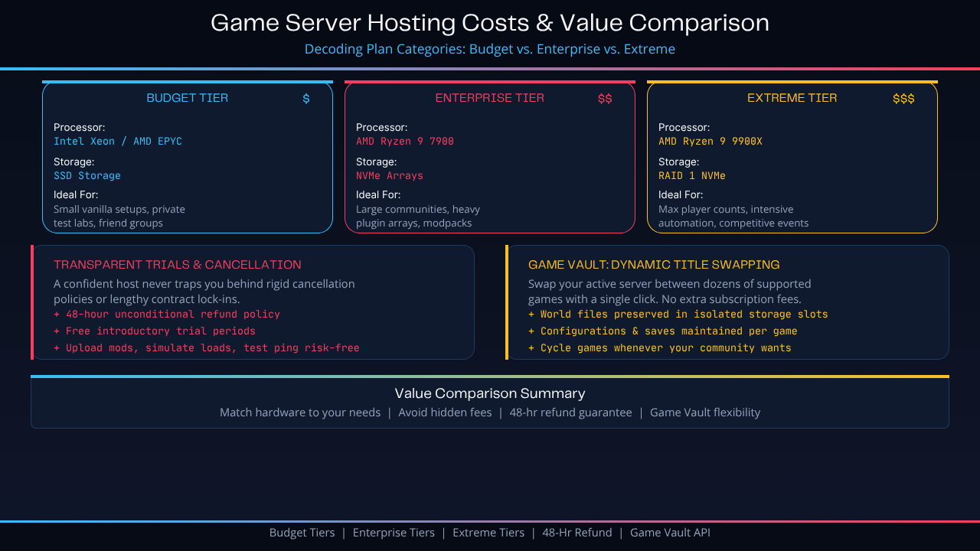Image resolution: width=980 pixels, height=551 pixels.
Task: Click 'Game Vault API' in the footer
Action: pyautogui.click(x=671, y=533)
